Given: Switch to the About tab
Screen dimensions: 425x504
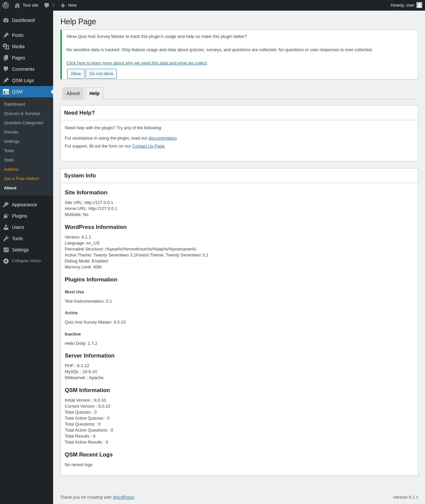Looking at the screenshot, I should click(73, 93).
